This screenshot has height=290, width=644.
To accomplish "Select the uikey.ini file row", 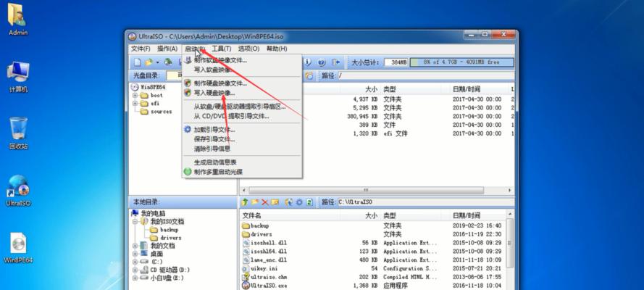I will tap(374, 268).
